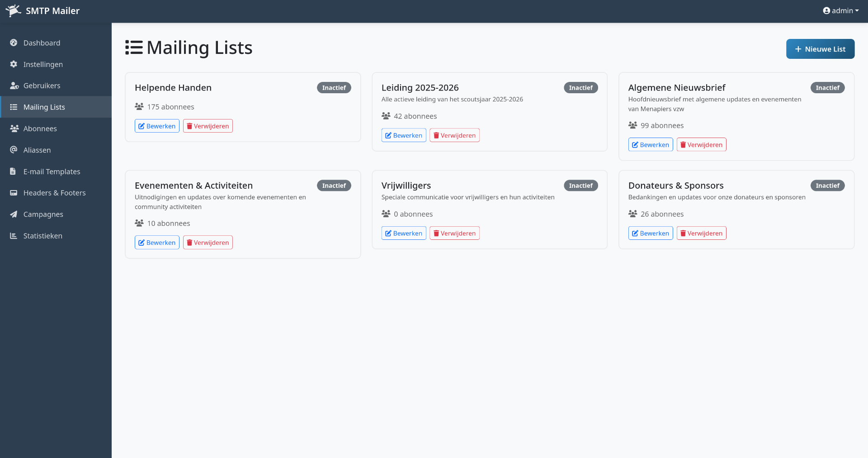Click the Vrijwilligers Verwijderen button
The image size is (868, 458).
454,234
